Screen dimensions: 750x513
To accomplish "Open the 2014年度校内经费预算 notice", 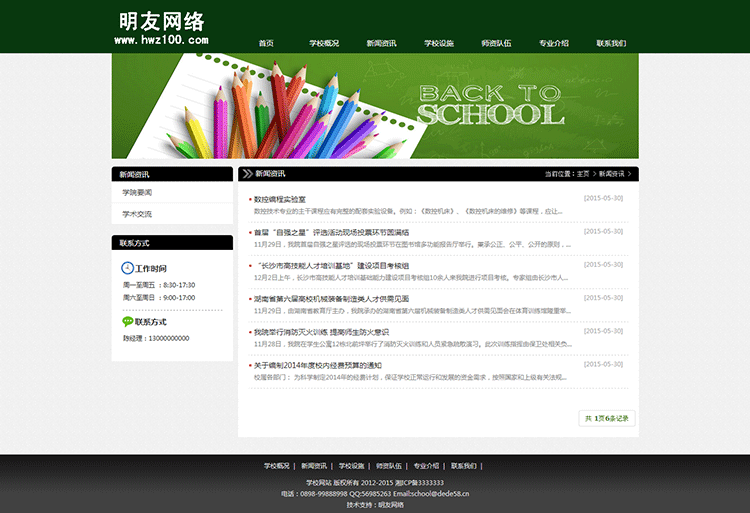I will 318,365.
